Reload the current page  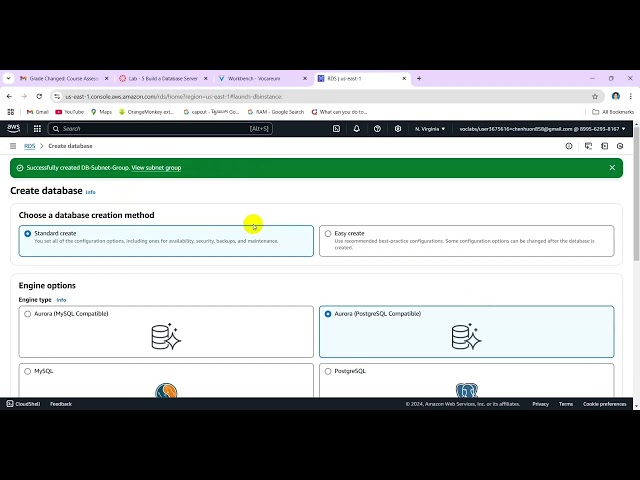[39, 96]
